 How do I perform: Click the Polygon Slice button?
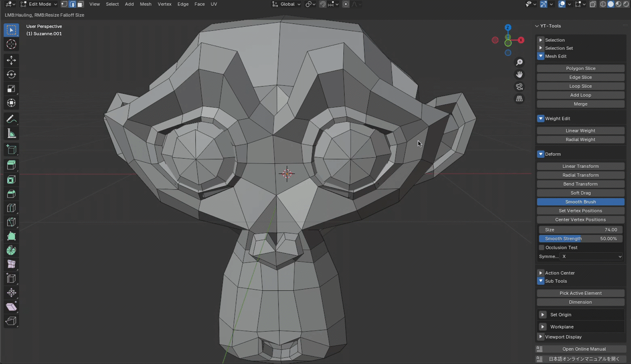(x=580, y=68)
